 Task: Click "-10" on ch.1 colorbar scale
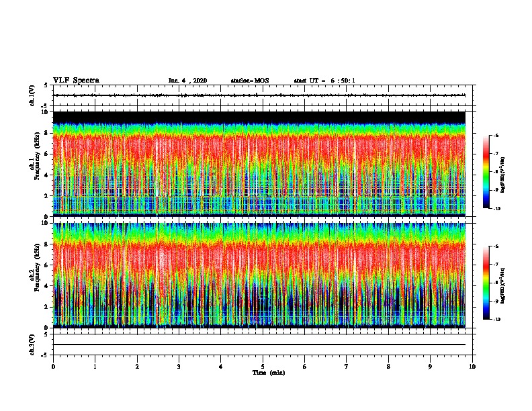pyautogui.click(x=496, y=209)
